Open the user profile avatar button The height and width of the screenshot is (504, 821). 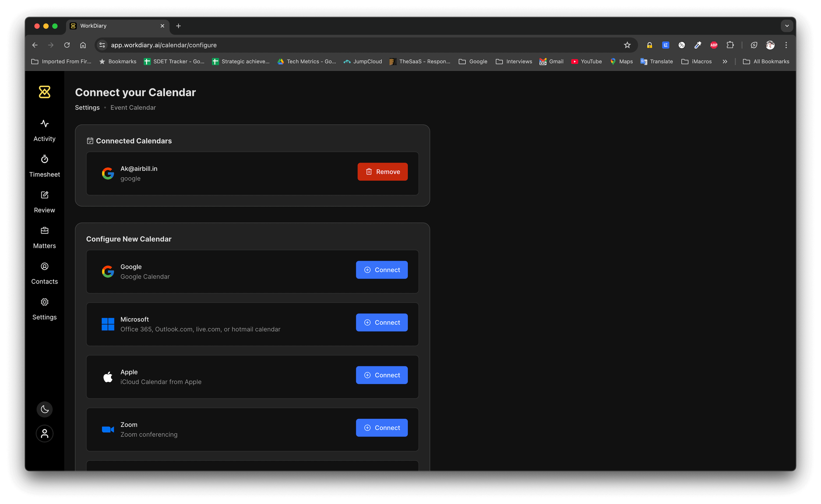tap(44, 433)
